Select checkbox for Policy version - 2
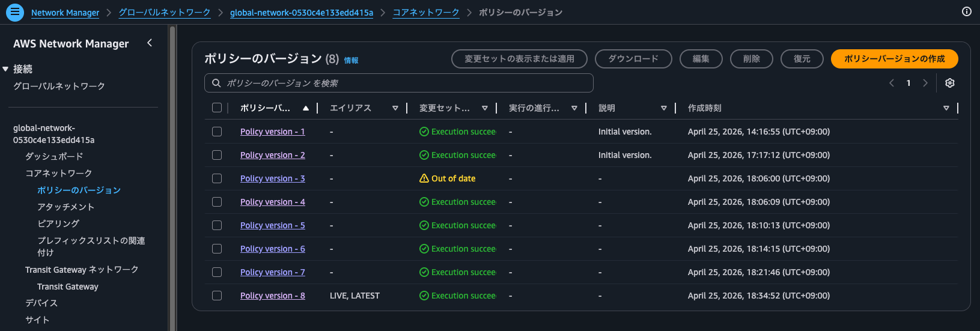The height and width of the screenshot is (331, 980). (217, 155)
